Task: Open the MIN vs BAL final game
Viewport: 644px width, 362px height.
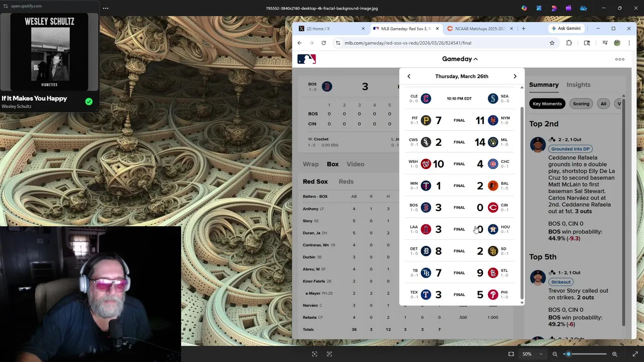Action: (x=459, y=186)
